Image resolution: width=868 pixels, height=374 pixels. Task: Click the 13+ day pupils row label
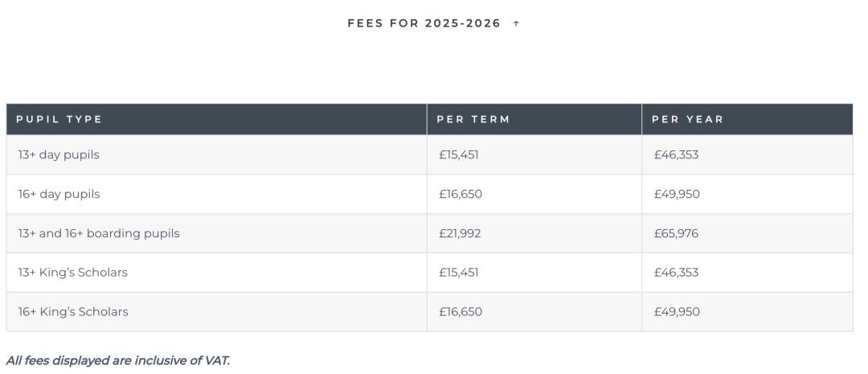(x=59, y=155)
